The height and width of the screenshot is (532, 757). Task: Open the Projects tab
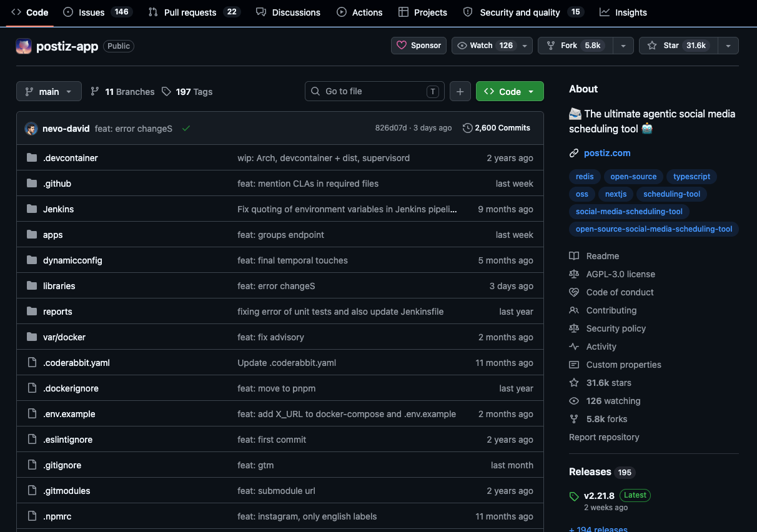coord(423,12)
